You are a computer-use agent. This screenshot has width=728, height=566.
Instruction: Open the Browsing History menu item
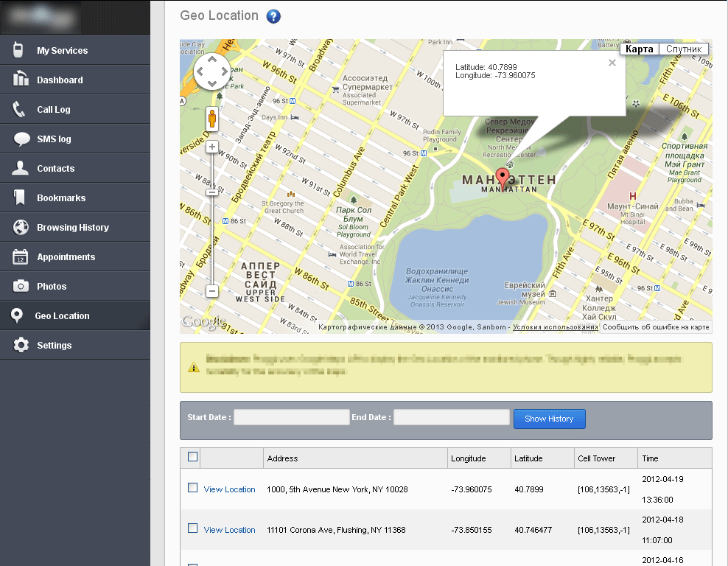(75, 227)
